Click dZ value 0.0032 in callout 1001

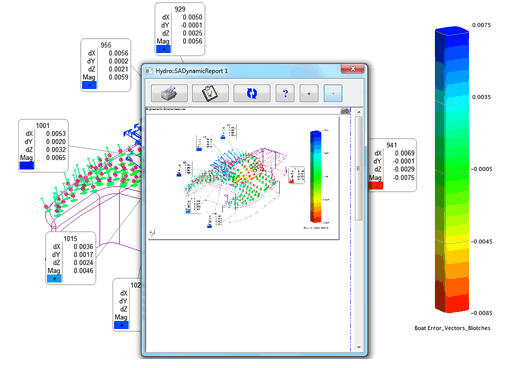(x=56, y=150)
